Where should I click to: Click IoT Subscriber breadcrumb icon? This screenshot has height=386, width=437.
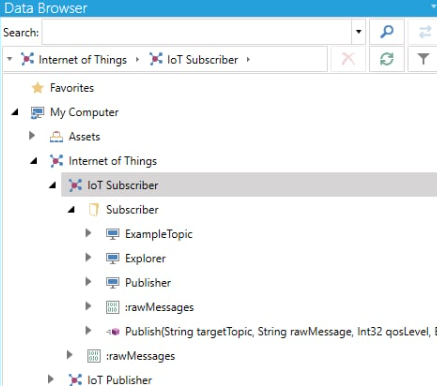(x=156, y=59)
